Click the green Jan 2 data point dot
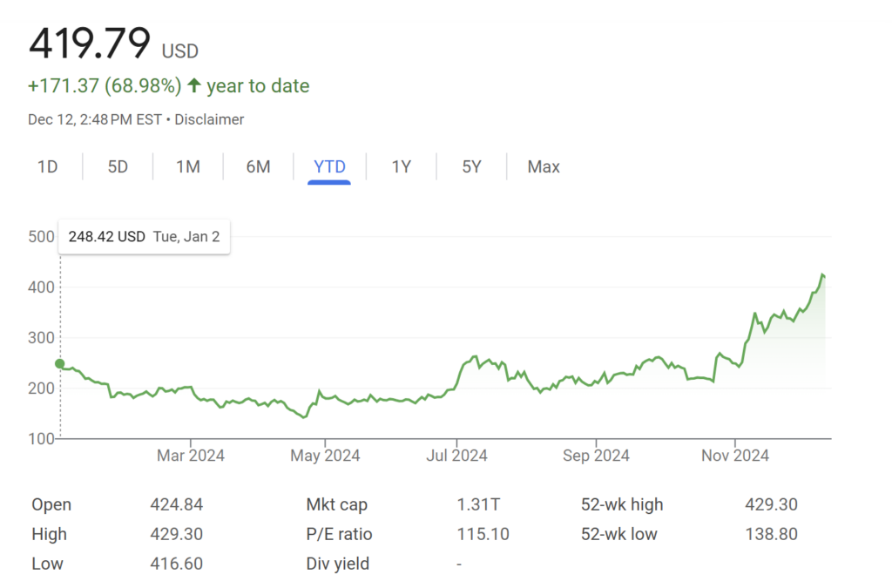Screen dimensions: 892x588 [x=60, y=363]
